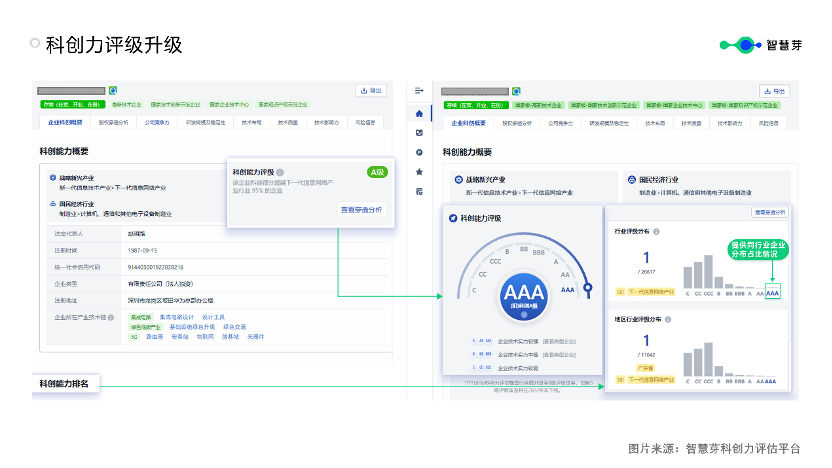Click the info icon beside 地区行业评级分布
This screenshot has width=832, height=468.
click(x=668, y=319)
